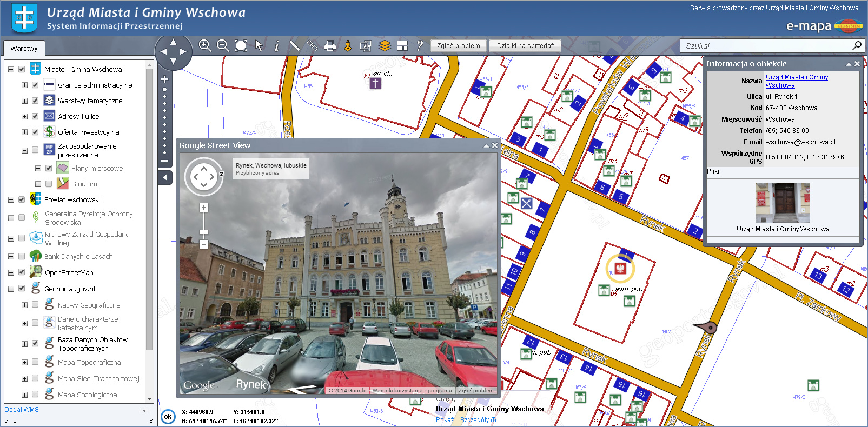Toggle Warstwy tematyczne checkbox
The image size is (868, 427).
point(35,101)
